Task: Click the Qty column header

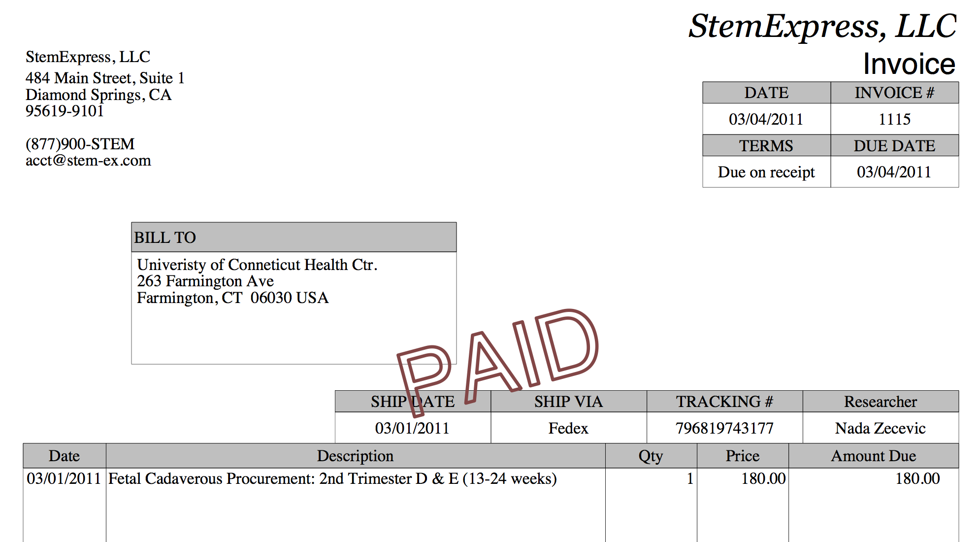Action: pyautogui.click(x=651, y=456)
